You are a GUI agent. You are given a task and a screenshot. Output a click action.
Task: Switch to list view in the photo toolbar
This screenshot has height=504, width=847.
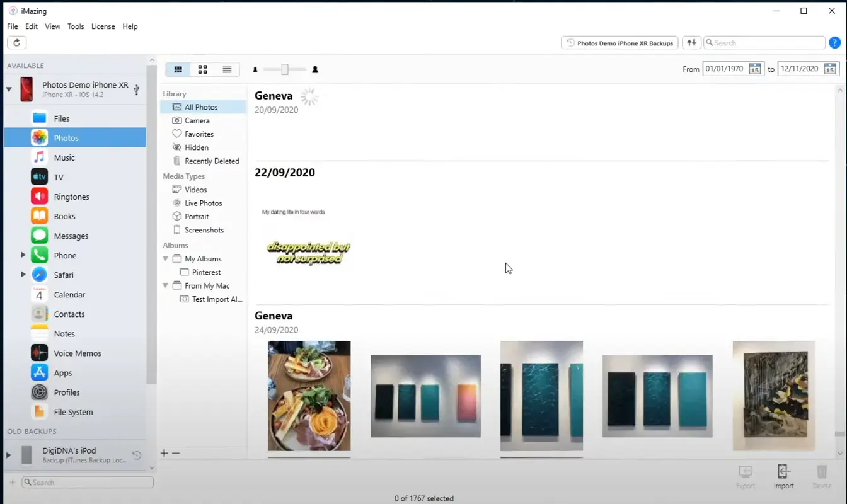click(226, 69)
